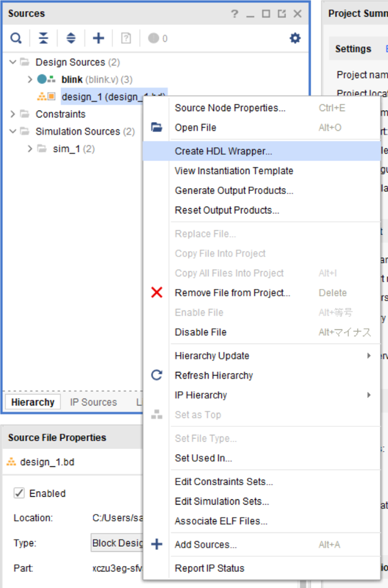Screen dimensions: 388x588
Task: Click the Collapse All icon in Sources
Action: 43,39
